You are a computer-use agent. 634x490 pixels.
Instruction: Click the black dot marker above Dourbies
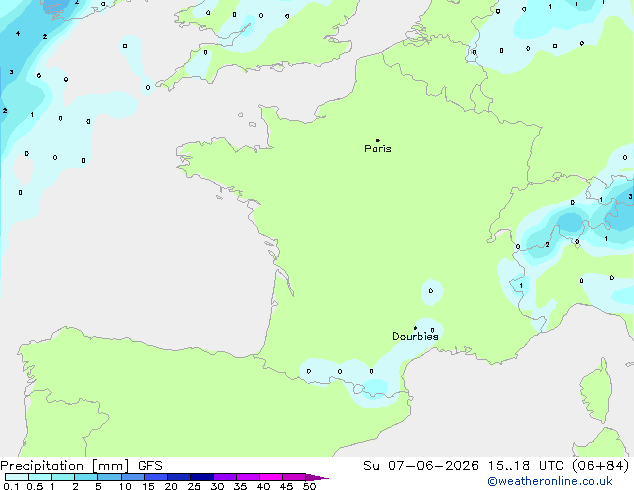415,328
